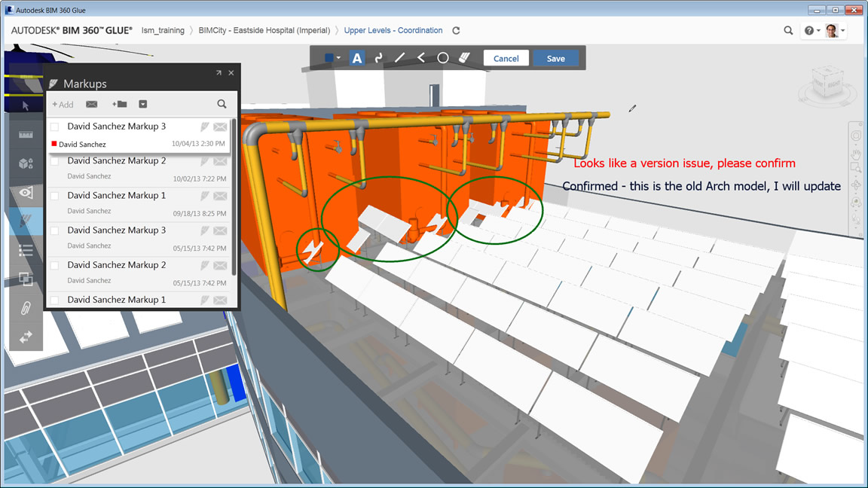This screenshot has height=488, width=868.
Task: Check the box next to David Sanchez Markup 1
Action: coord(54,195)
